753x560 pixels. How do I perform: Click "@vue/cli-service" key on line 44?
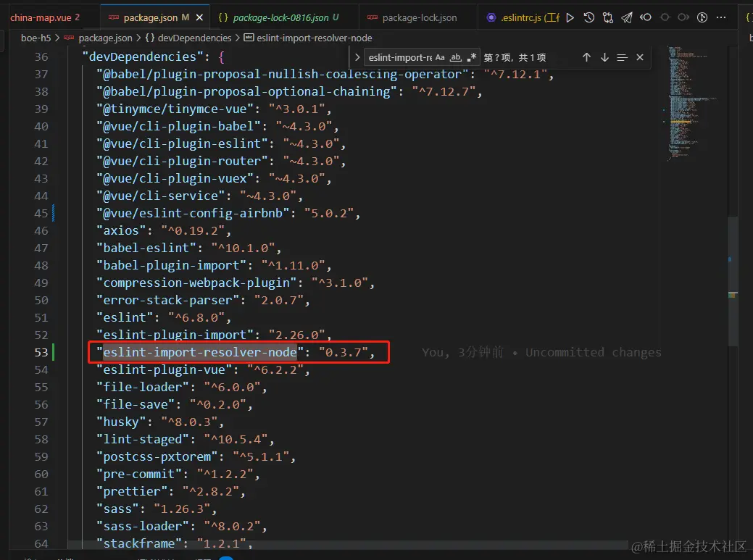[x=160, y=196]
